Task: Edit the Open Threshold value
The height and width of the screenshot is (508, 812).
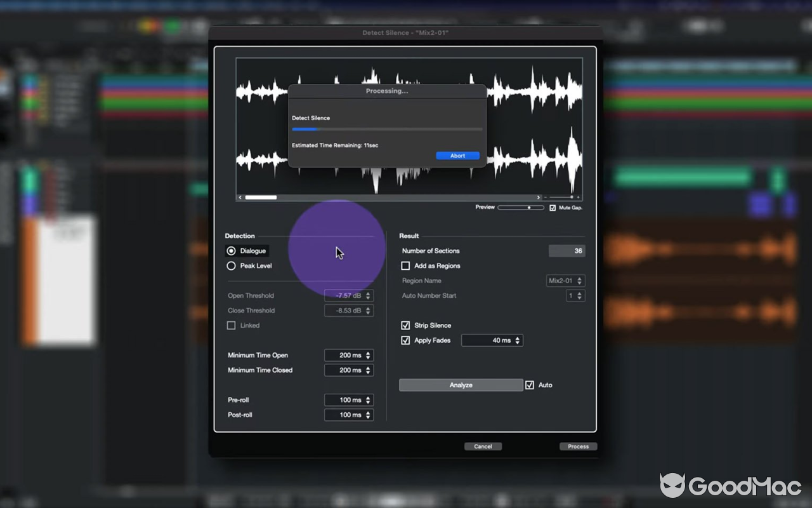Action: pos(346,295)
